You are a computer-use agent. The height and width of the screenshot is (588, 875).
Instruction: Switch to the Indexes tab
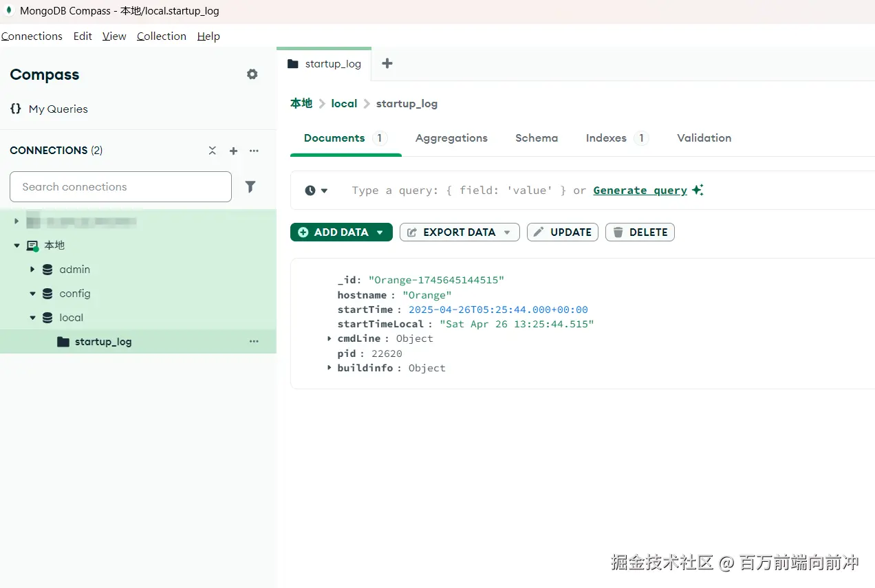[x=617, y=138]
